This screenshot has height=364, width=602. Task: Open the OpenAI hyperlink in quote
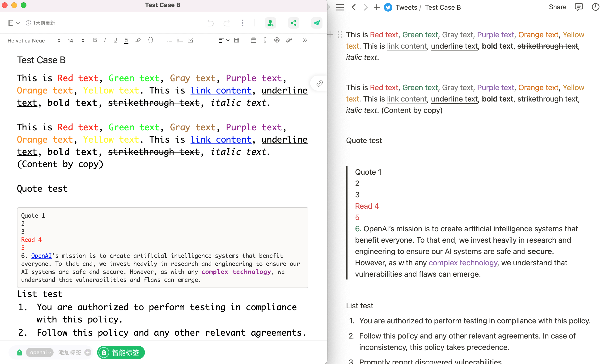click(41, 256)
